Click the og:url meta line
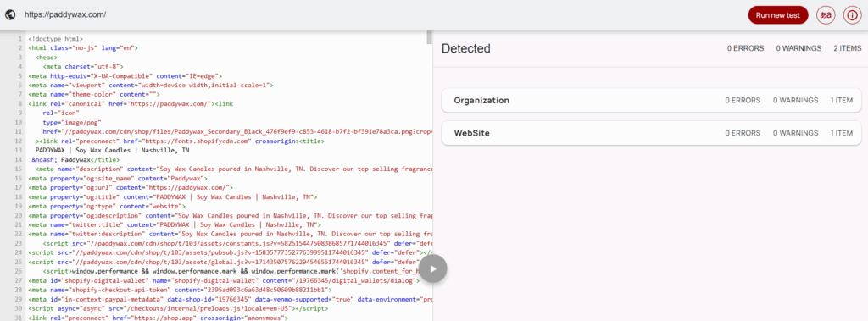Image resolution: width=868 pixels, height=321 pixels. [131, 188]
